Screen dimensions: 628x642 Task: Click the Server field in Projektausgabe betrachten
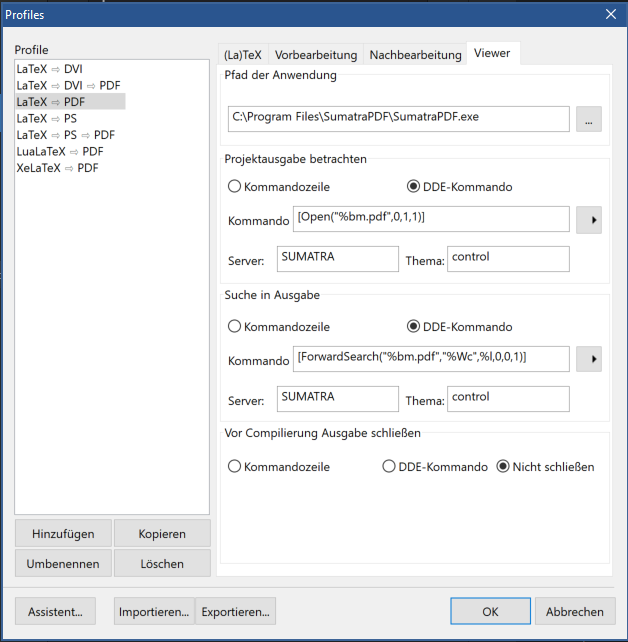[x=338, y=258]
